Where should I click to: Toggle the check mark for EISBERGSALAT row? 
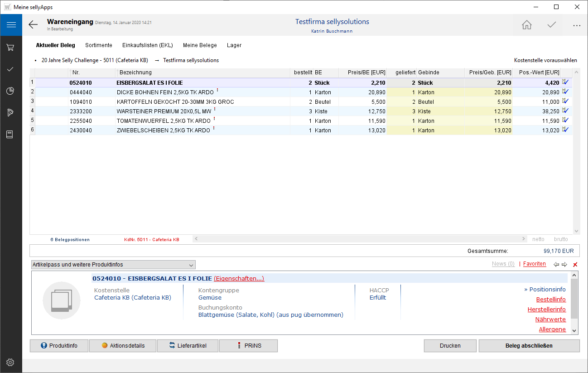click(565, 82)
